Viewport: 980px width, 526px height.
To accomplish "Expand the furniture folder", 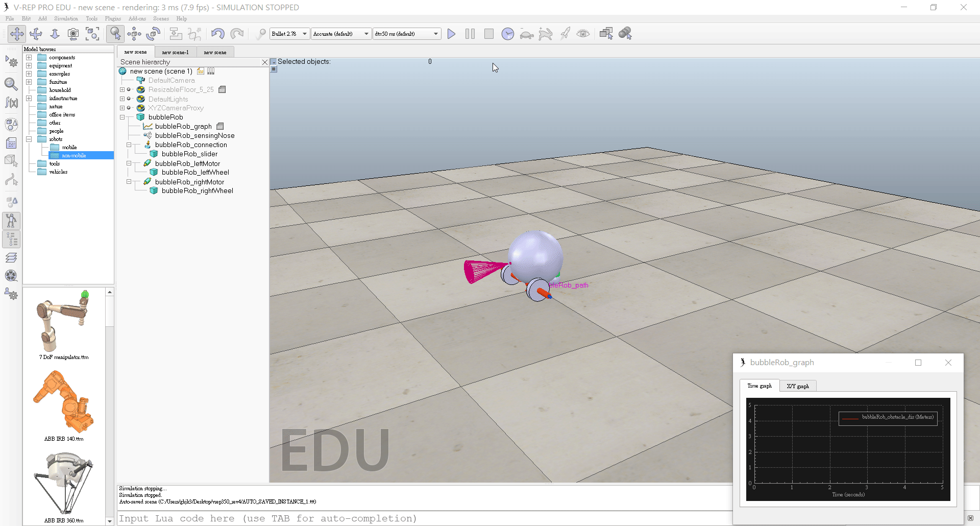I will click(x=29, y=82).
